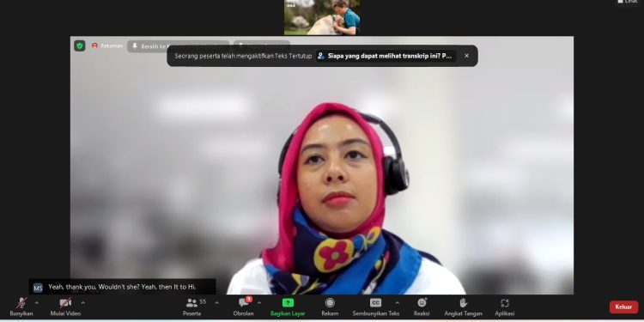Click the Obrolan unread badge 9

(248, 300)
